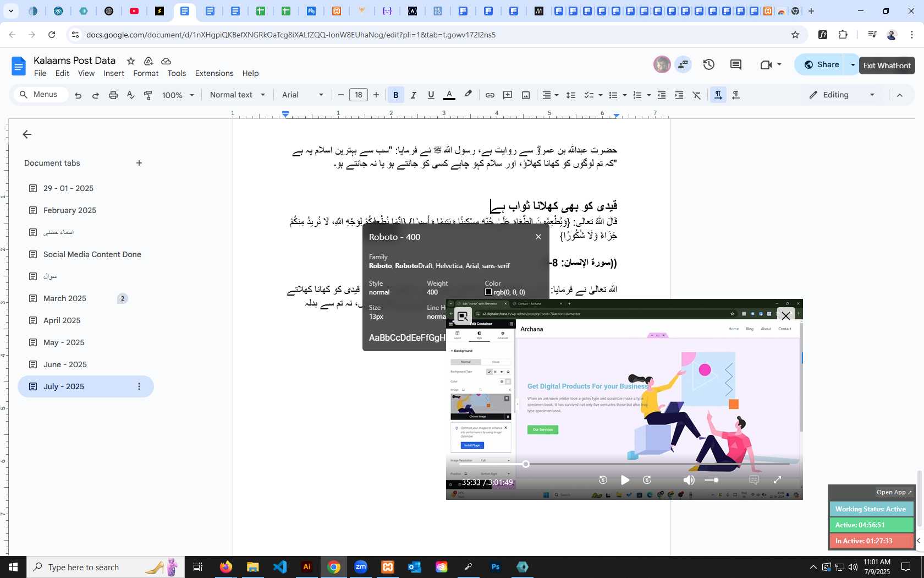
Task: Open the checklist dropdown arrow
Action: click(x=601, y=95)
